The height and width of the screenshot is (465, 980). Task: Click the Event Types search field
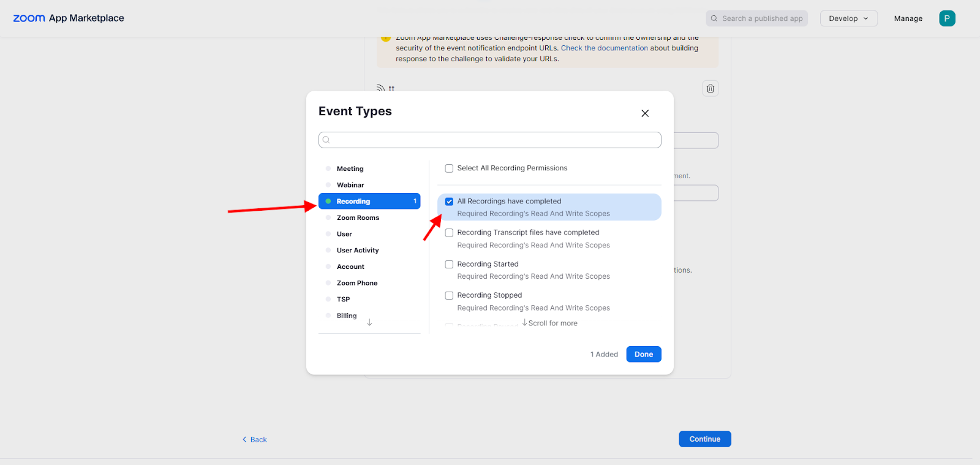tap(490, 140)
